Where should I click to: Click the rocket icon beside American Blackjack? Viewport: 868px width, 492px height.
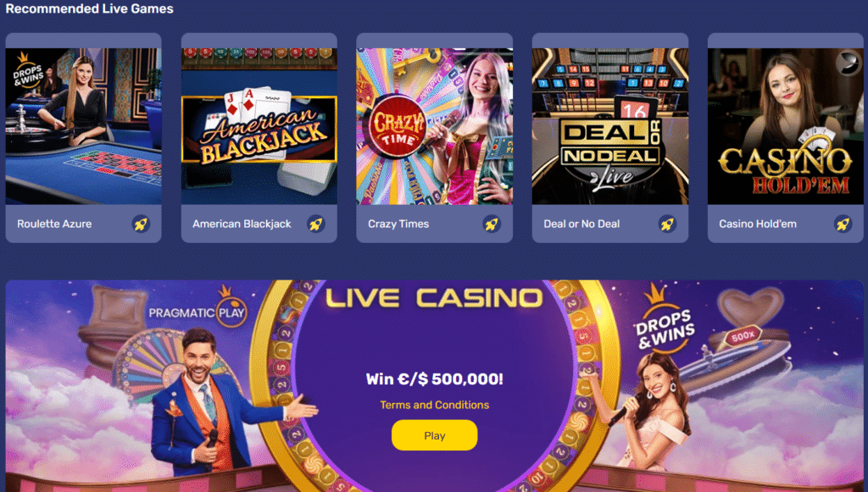pos(316,224)
